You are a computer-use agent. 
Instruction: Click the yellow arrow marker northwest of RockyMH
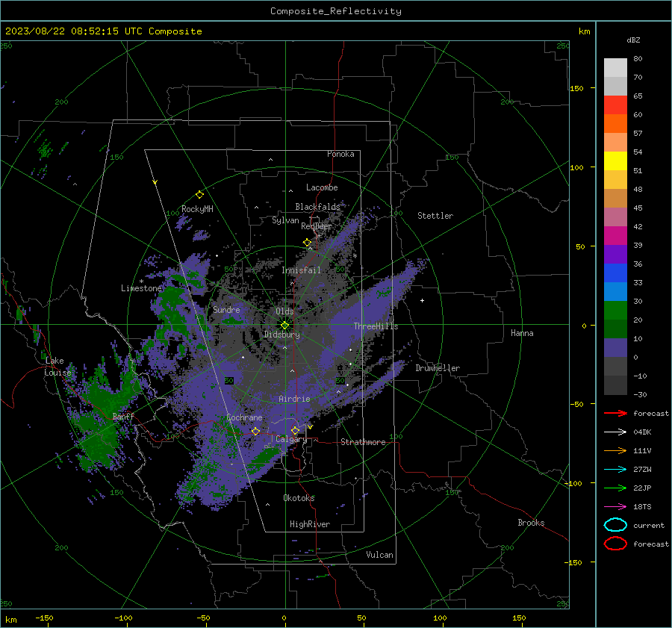pyautogui.click(x=155, y=182)
